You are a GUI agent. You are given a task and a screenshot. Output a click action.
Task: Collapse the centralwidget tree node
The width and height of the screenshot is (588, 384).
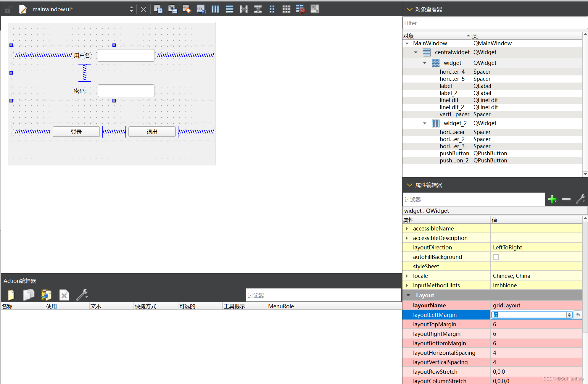416,52
